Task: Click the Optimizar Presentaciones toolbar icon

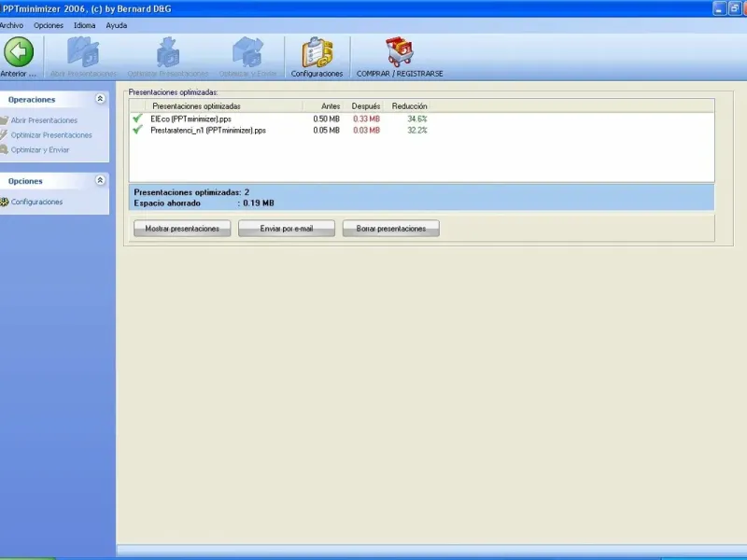Action: [168, 52]
